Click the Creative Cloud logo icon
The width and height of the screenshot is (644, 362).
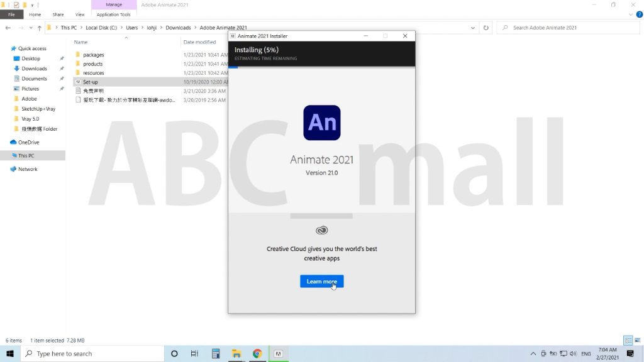click(321, 230)
